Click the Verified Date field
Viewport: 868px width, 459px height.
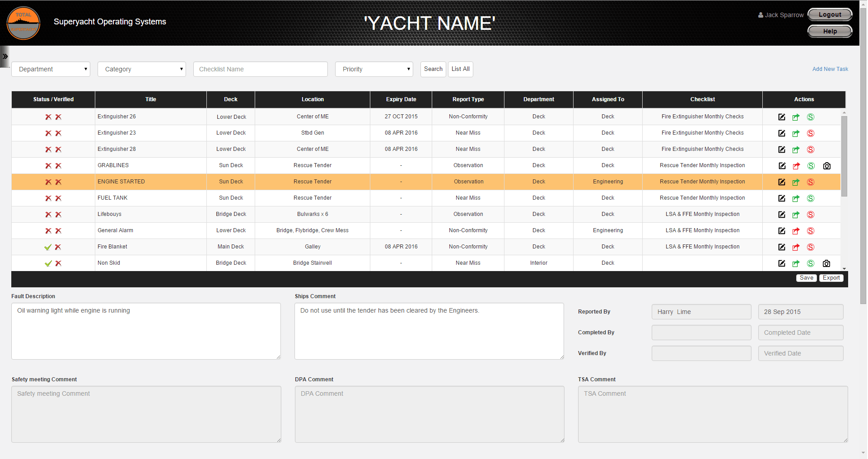click(x=801, y=353)
